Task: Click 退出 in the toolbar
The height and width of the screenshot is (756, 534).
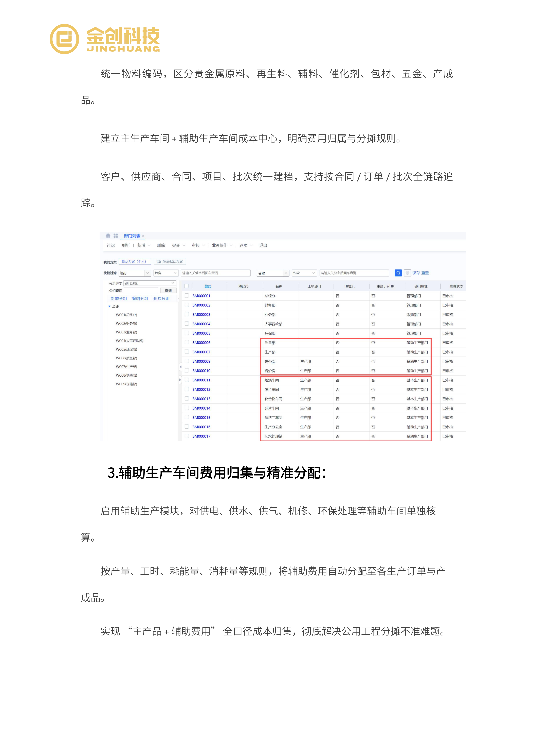Action: [263, 245]
